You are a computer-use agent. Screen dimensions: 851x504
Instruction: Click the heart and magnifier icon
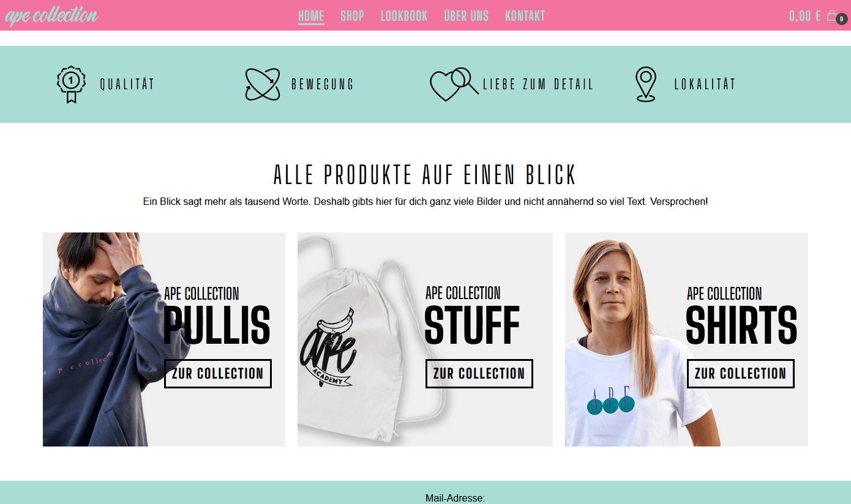tap(454, 84)
